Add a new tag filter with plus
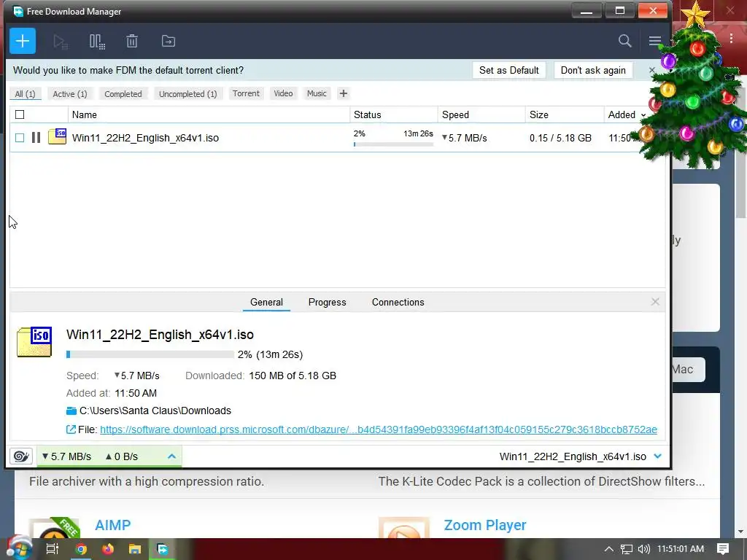747x560 pixels. [343, 93]
